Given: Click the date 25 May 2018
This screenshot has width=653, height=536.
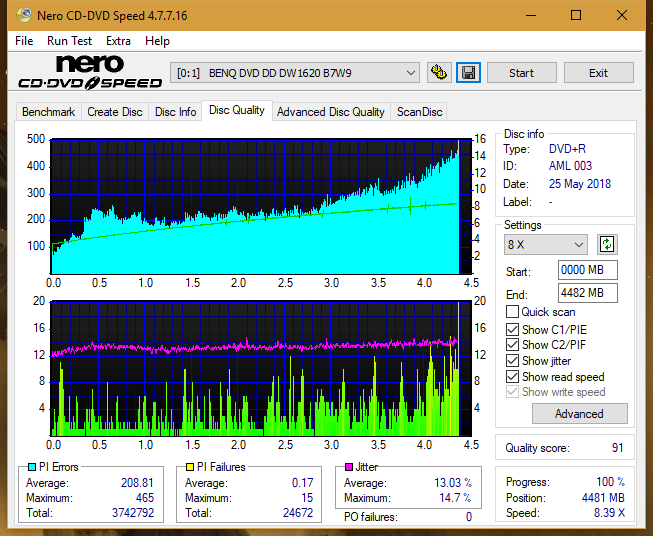Looking at the screenshot, I should pos(580,184).
